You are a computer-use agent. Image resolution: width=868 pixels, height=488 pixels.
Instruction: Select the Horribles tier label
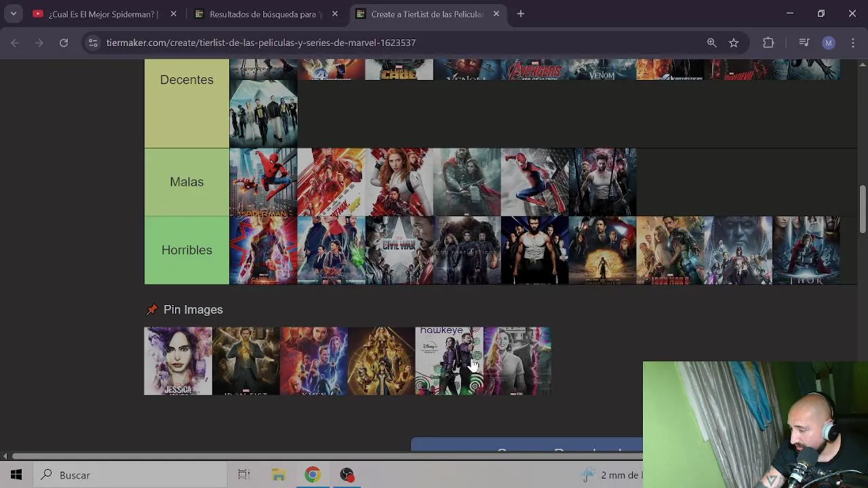186,250
